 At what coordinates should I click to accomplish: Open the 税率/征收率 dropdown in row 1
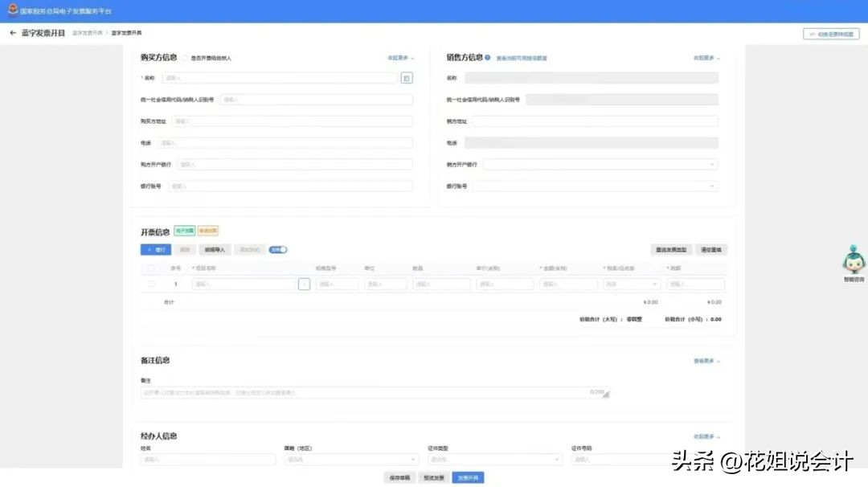click(631, 284)
